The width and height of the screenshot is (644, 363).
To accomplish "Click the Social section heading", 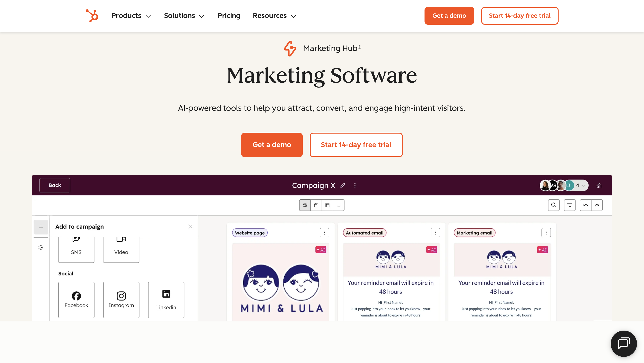I will pos(66,273).
